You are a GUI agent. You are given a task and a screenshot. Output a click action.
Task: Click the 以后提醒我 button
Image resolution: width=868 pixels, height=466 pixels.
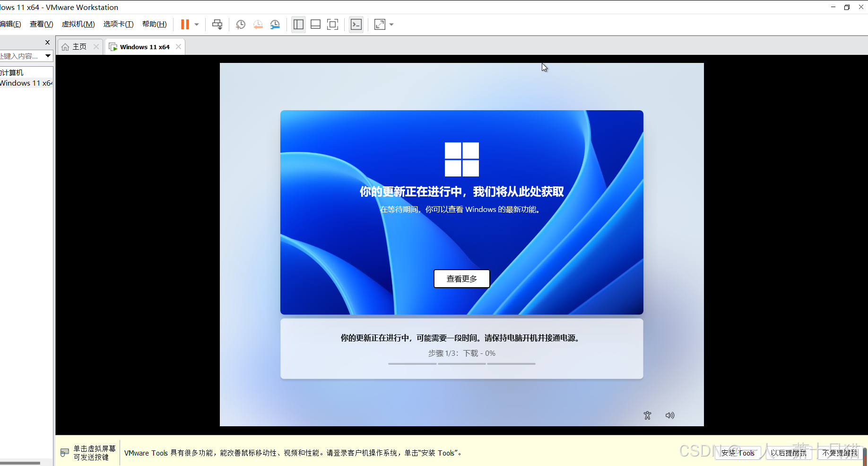click(x=789, y=453)
